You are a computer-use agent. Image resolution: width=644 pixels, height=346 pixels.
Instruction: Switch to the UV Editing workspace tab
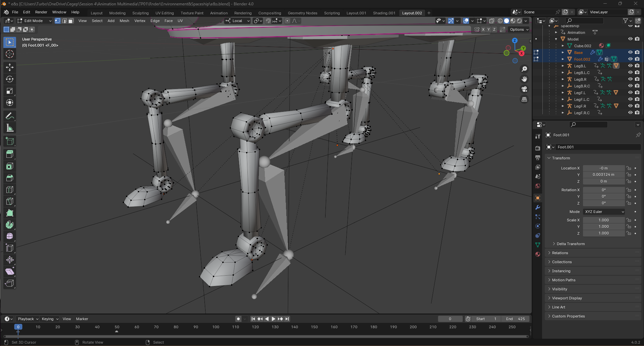pyautogui.click(x=164, y=13)
